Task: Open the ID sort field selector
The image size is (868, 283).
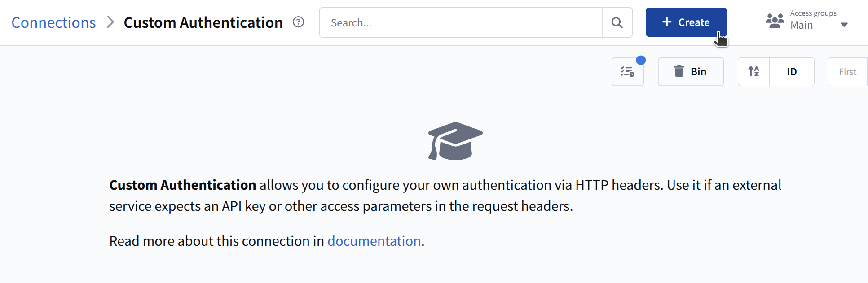Action: point(792,72)
